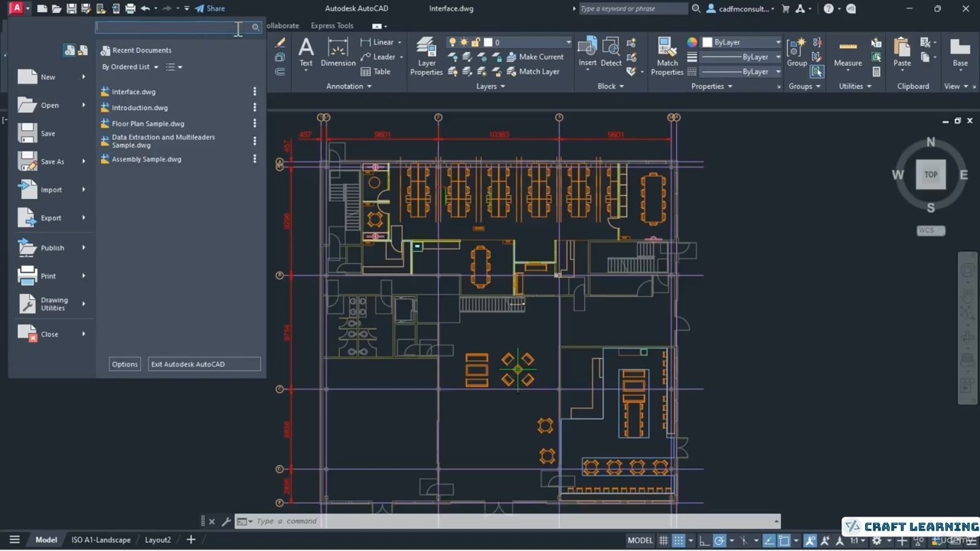Click the Options button
Image resolution: width=980 pixels, height=551 pixels.
click(124, 364)
